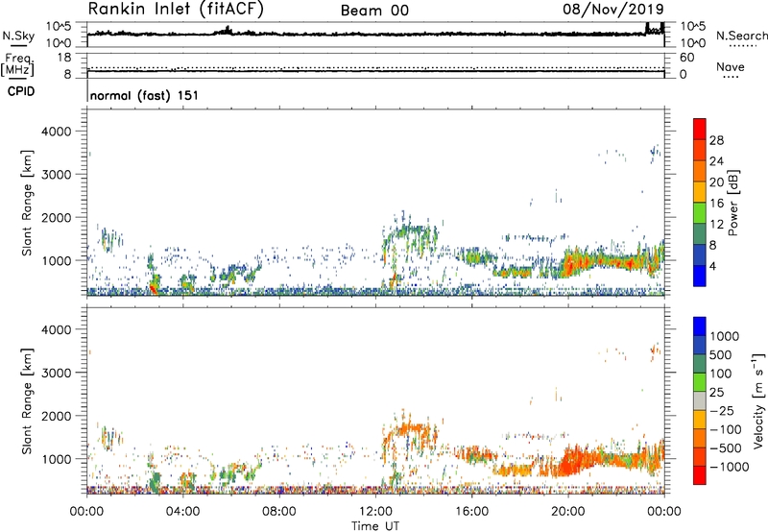Click the blue top segment of Velocity colorbar
Image resolution: width=768 pixels, height=532 pixels.
click(700, 326)
